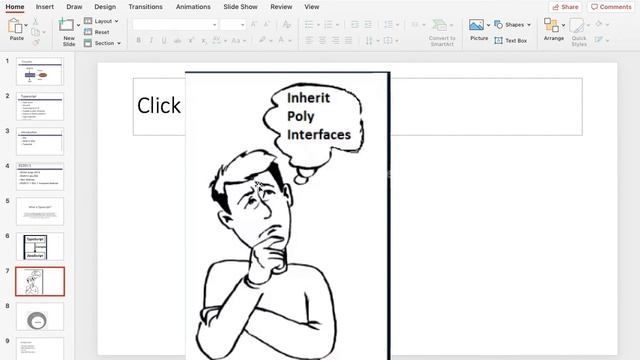Toggle Strikethrough formatting
This screenshot has height=360, width=640.
[x=177, y=40]
